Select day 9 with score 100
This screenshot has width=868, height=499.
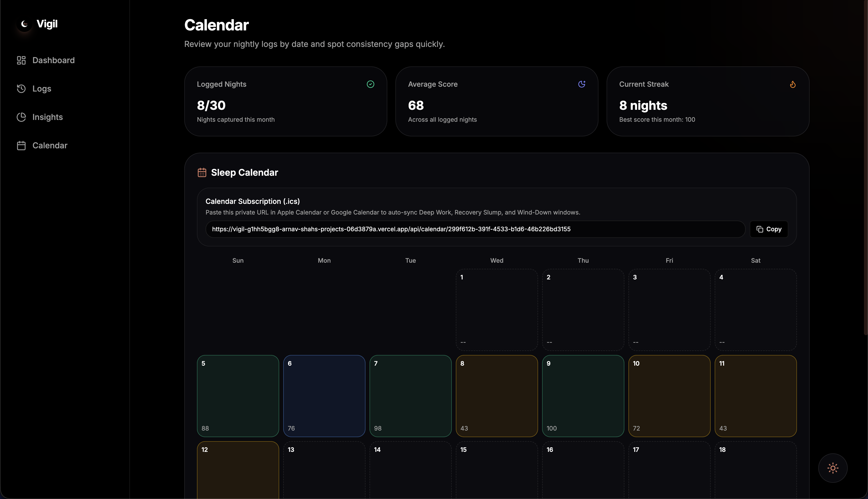583,396
